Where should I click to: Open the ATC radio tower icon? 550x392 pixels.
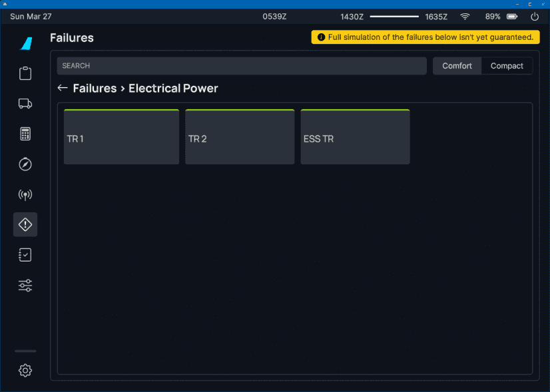[25, 195]
